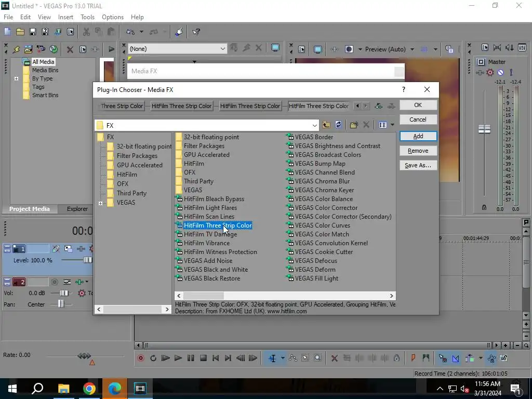Switch to the Project Media tab
The height and width of the screenshot is (399, 532).
29,209
